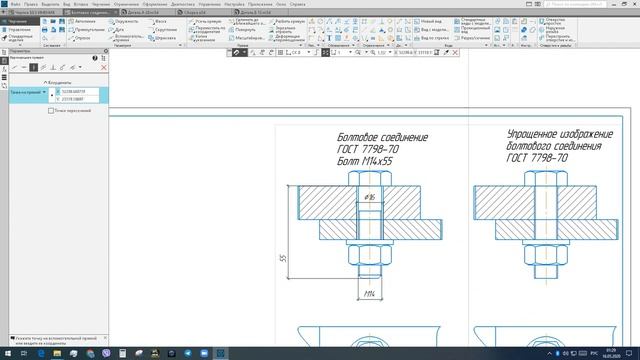640x360 pixels.
Task: Open the СК coordinate system dropdown
Action: point(309,53)
